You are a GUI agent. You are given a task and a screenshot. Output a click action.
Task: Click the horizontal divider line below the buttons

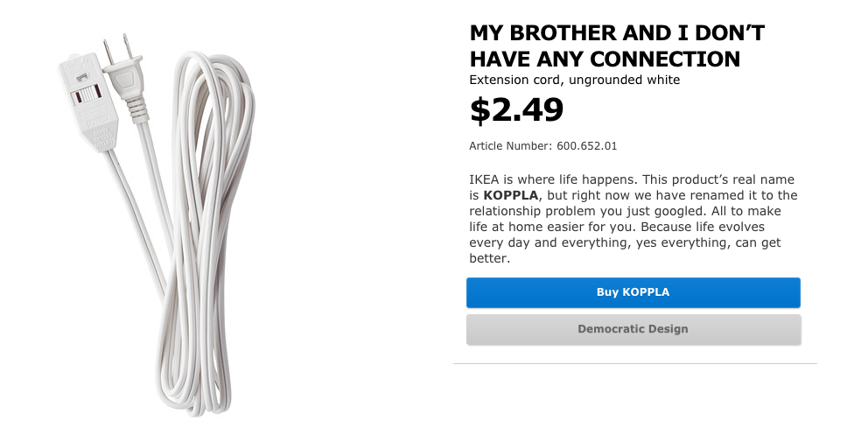(x=634, y=363)
